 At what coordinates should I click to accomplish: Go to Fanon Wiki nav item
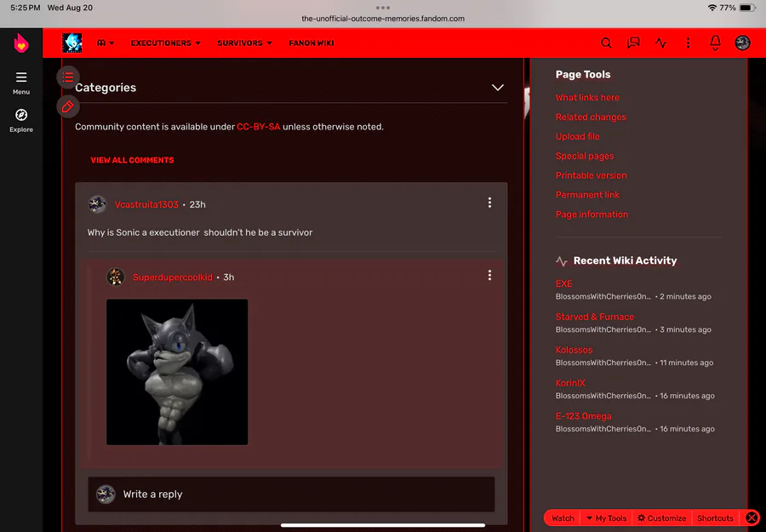312,43
